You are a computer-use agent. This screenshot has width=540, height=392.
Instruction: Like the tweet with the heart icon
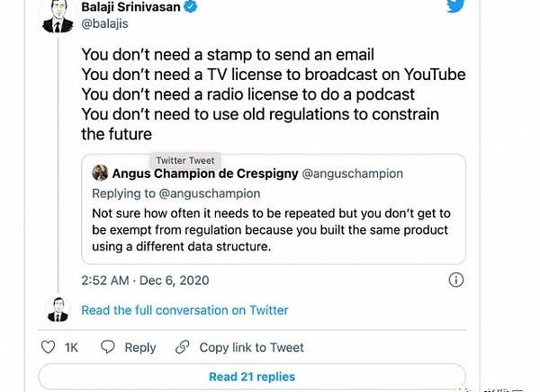tap(49, 347)
